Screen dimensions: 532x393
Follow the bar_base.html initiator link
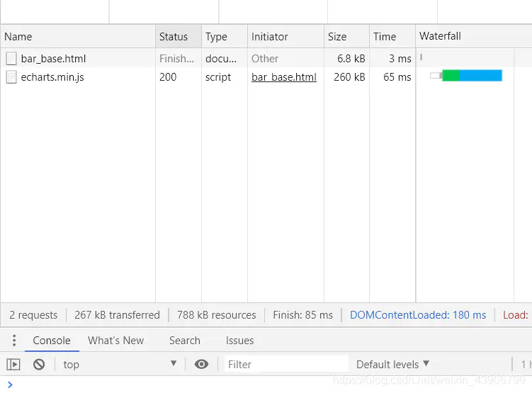pyautogui.click(x=284, y=77)
